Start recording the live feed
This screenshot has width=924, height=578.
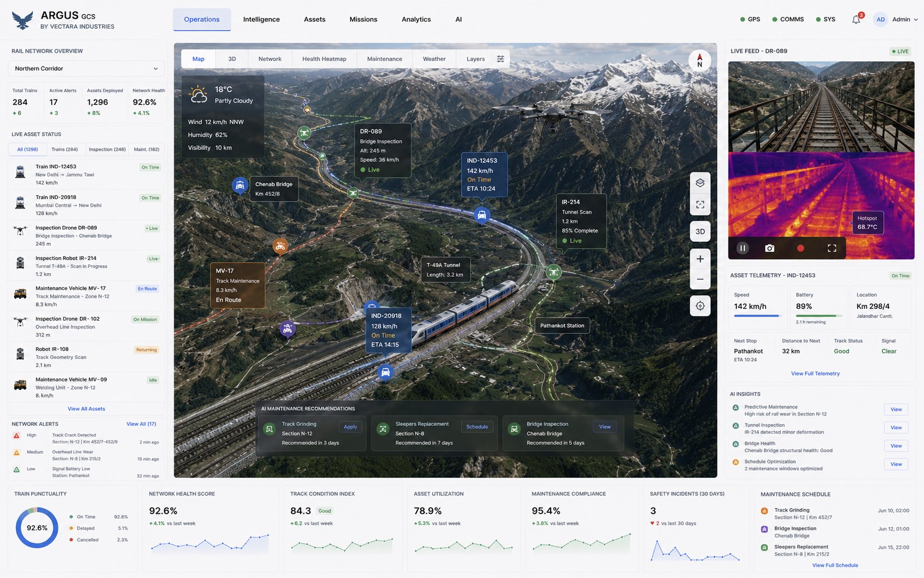tap(800, 248)
